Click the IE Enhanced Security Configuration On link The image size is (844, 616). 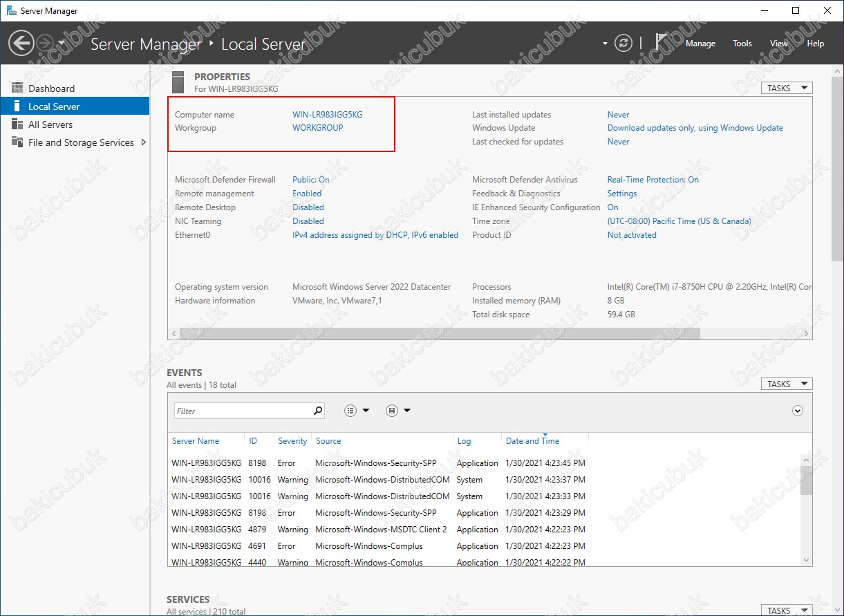pyautogui.click(x=612, y=207)
